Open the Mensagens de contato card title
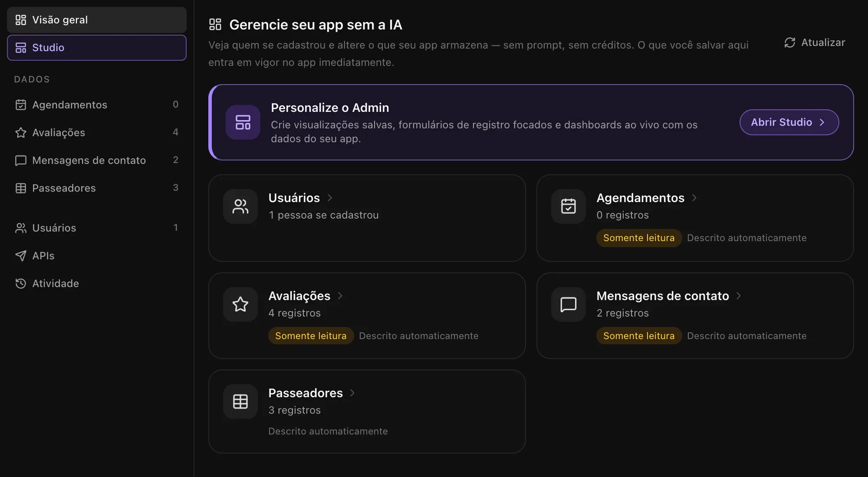 click(663, 296)
